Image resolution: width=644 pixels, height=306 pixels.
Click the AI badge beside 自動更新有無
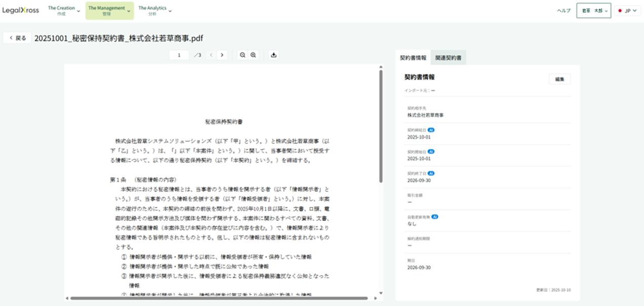pyautogui.click(x=435, y=216)
